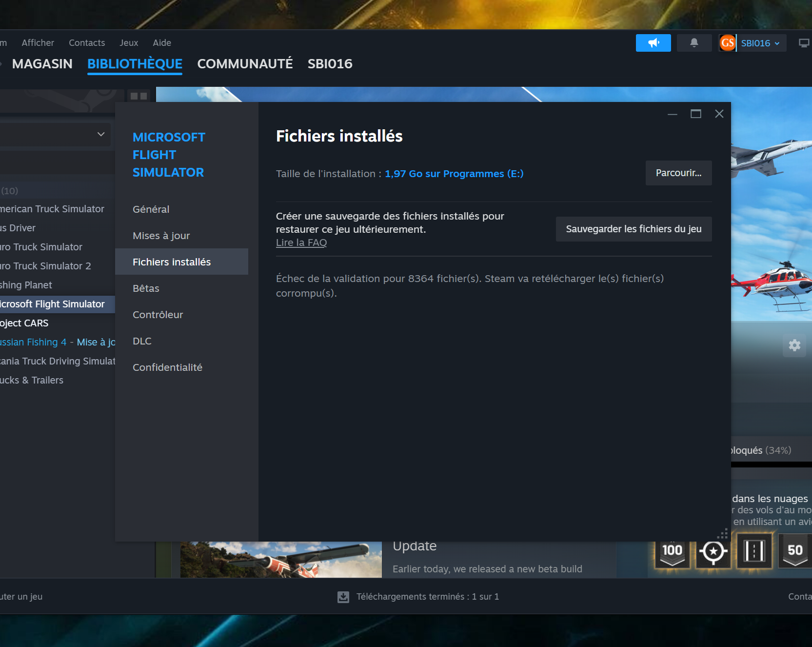The width and height of the screenshot is (812, 647).
Task: Click the Update news headline
Action: (415, 546)
